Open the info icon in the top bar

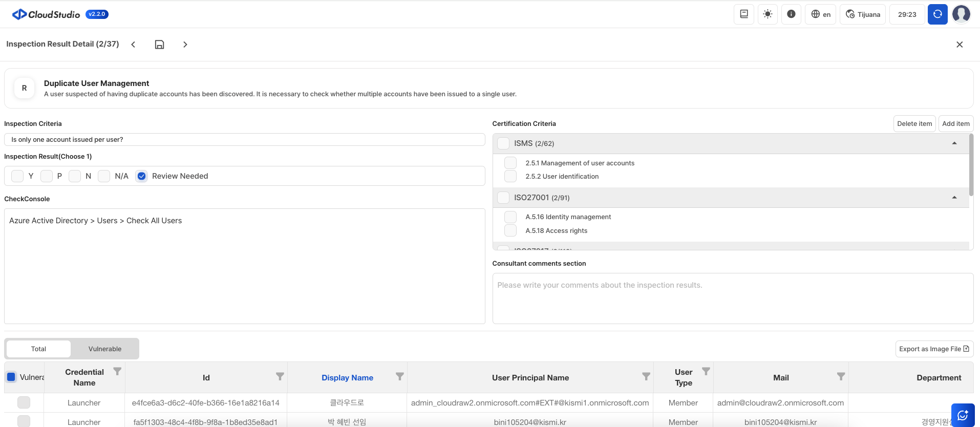(791, 14)
